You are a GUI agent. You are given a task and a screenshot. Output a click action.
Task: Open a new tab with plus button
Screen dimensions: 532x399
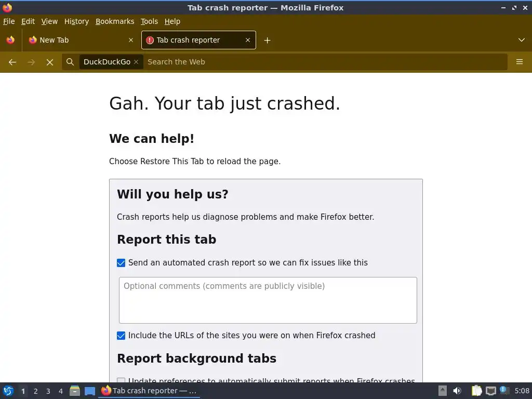point(268,41)
